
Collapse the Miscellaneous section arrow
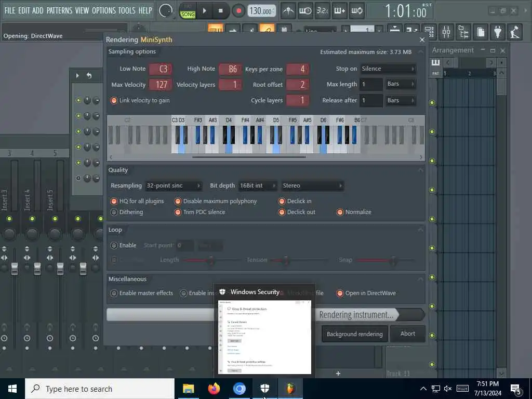point(421,279)
